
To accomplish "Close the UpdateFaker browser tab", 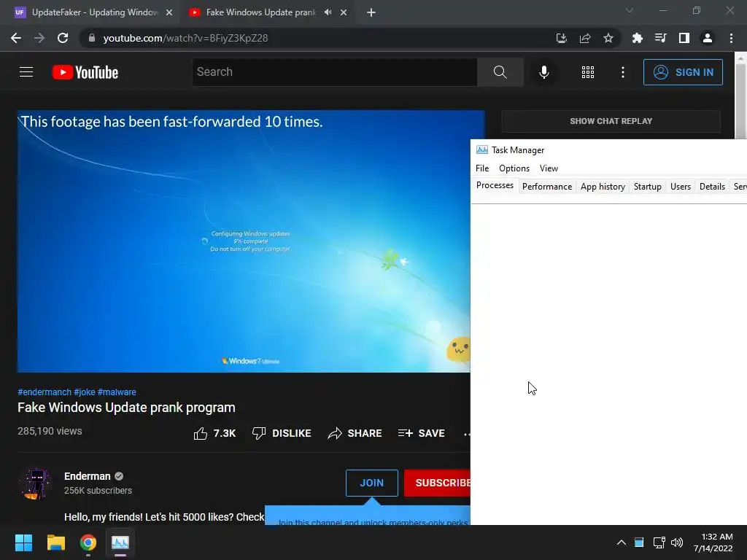I will pos(169,12).
